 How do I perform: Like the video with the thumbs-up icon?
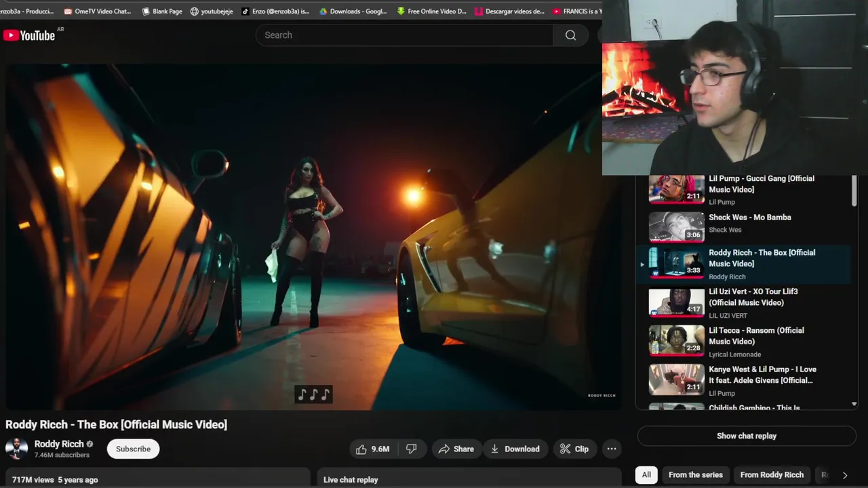pos(372,449)
